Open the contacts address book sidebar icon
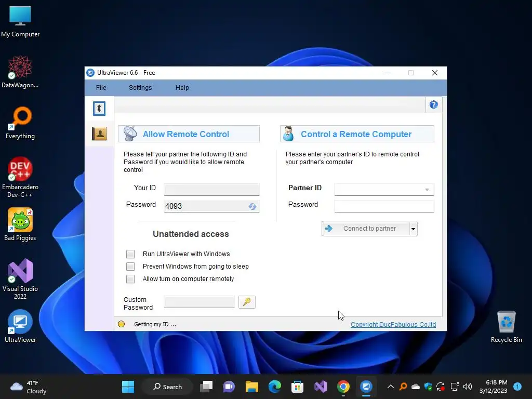The width and height of the screenshot is (532, 399). 99,134
